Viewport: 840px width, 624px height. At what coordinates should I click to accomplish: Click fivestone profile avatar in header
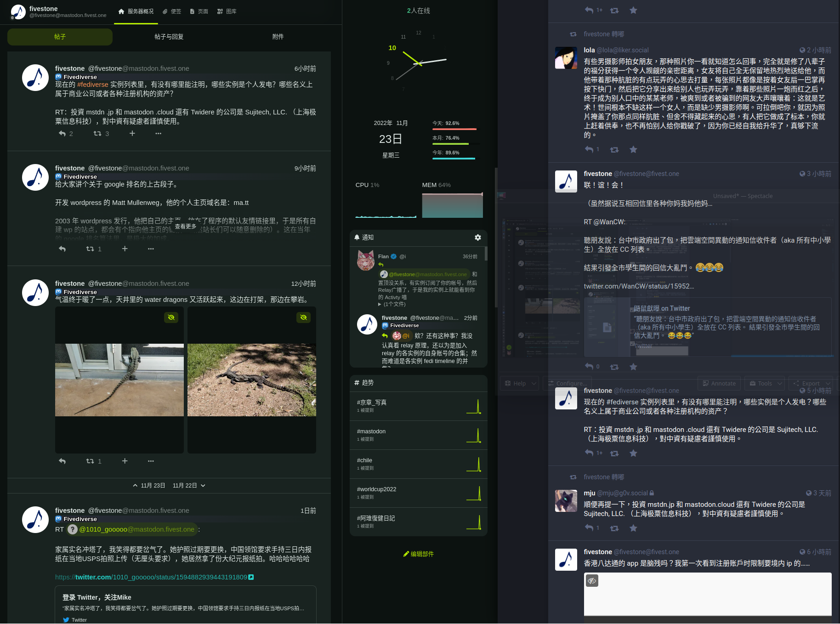(x=18, y=11)
